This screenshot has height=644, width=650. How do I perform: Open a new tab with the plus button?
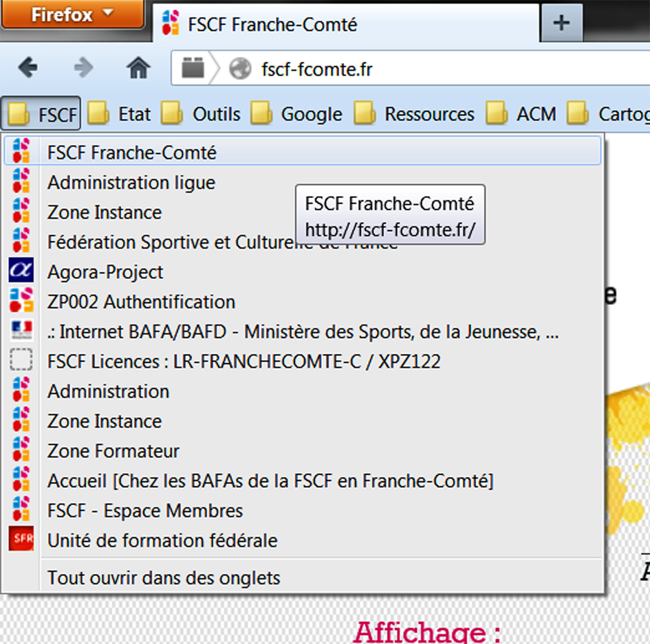(561, 23)
